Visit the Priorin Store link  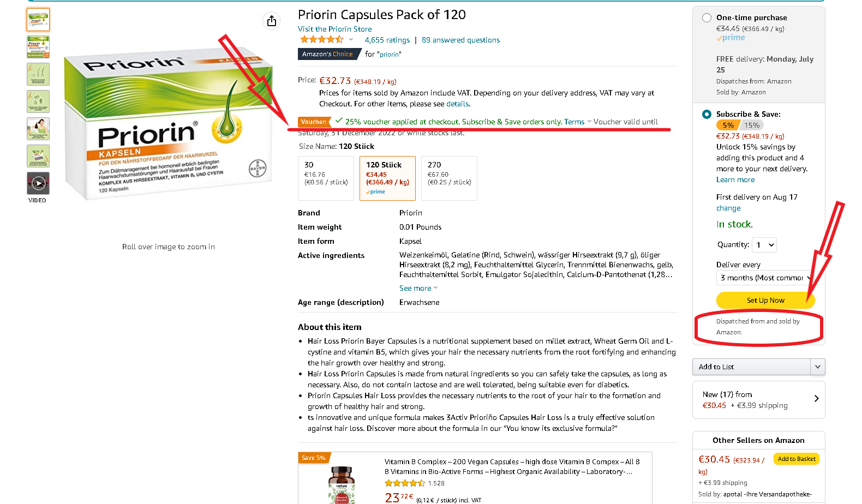(334, 29)
